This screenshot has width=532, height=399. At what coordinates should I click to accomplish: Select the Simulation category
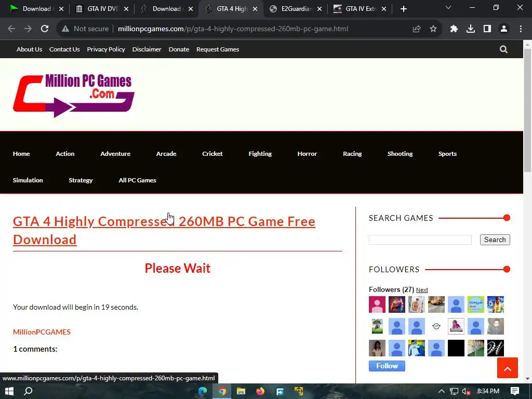(28, 180)
